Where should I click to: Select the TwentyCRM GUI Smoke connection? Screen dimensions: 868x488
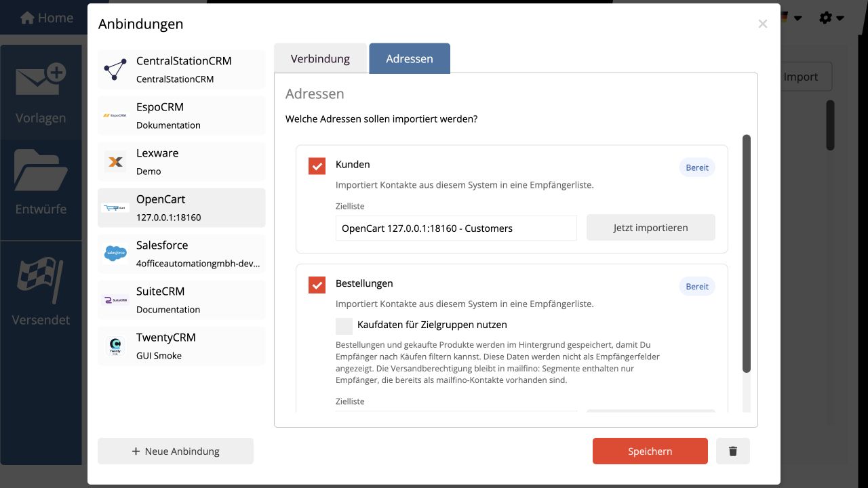click(182, 346)
